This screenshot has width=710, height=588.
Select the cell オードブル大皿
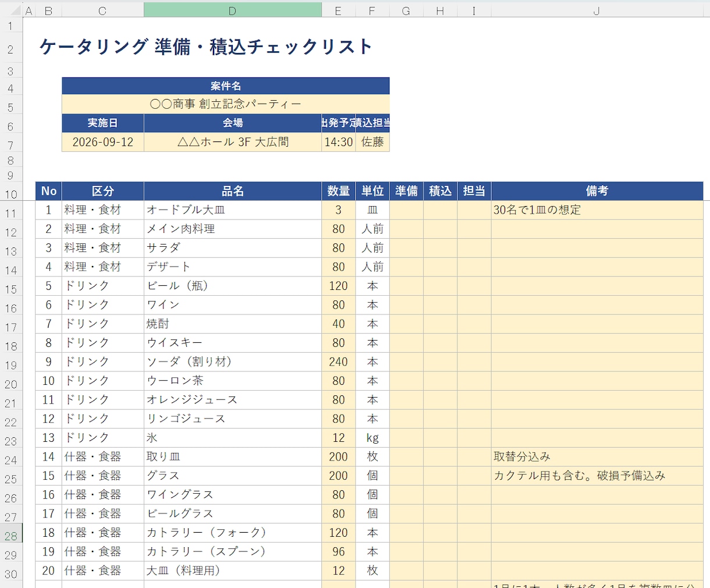[233, 210]
